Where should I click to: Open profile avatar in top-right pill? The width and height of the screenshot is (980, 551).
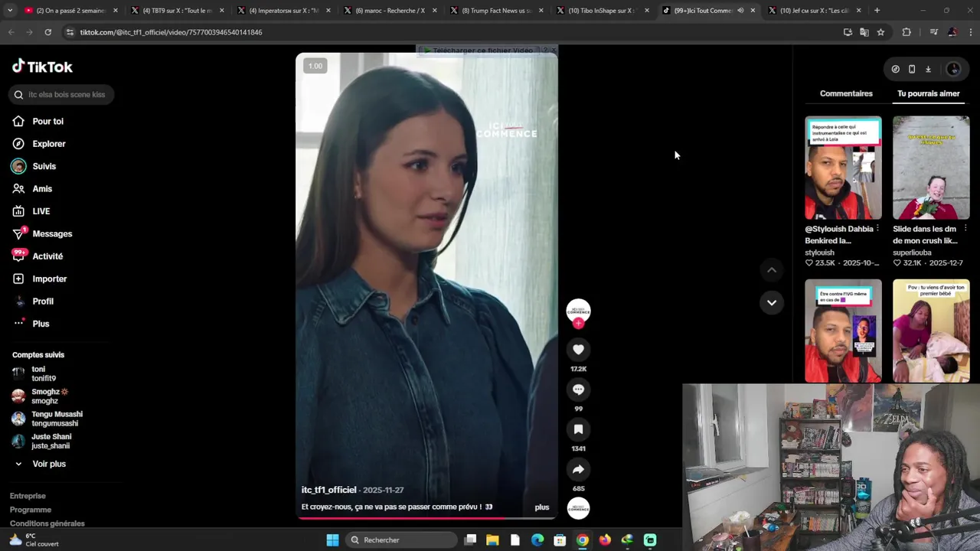coord(953,69)
